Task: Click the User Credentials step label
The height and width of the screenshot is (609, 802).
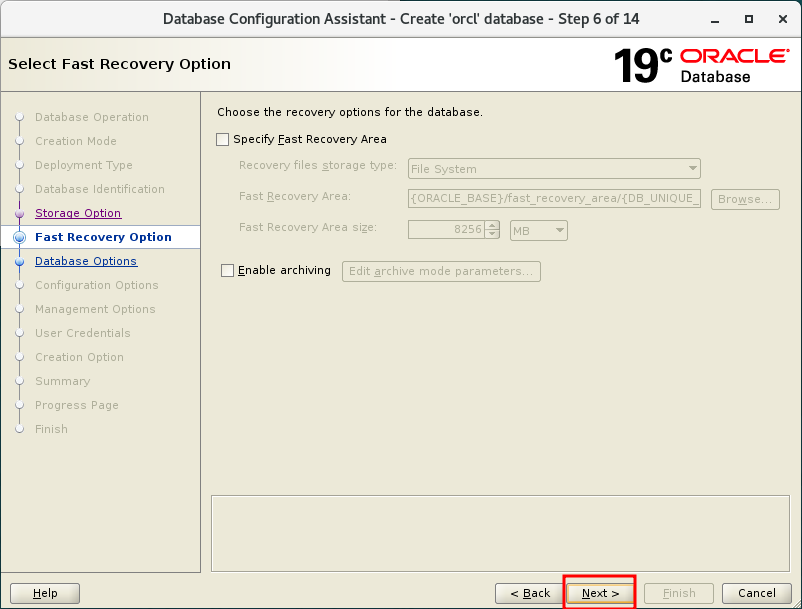Action: point(83,333)
